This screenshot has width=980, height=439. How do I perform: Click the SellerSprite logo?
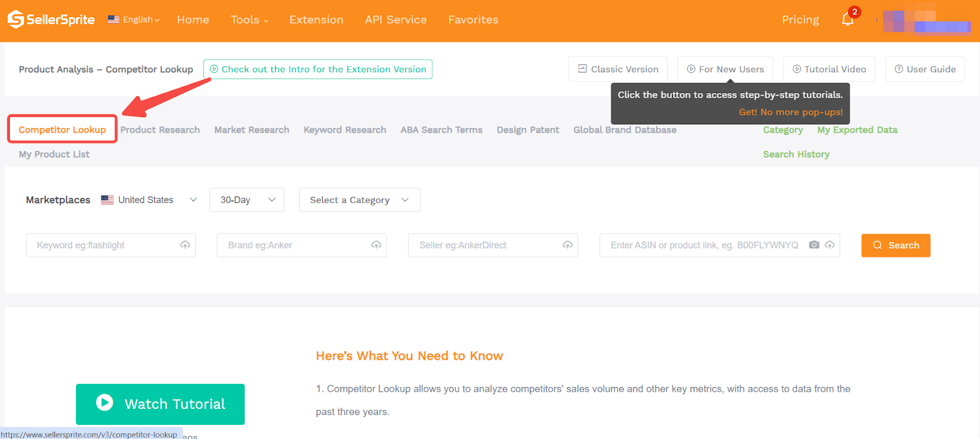(x=51, y=20)
